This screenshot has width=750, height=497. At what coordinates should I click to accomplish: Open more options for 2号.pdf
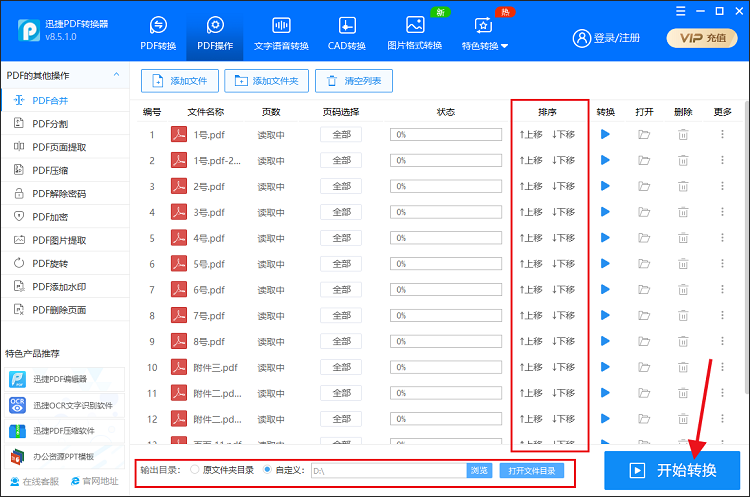pos(722,186)
